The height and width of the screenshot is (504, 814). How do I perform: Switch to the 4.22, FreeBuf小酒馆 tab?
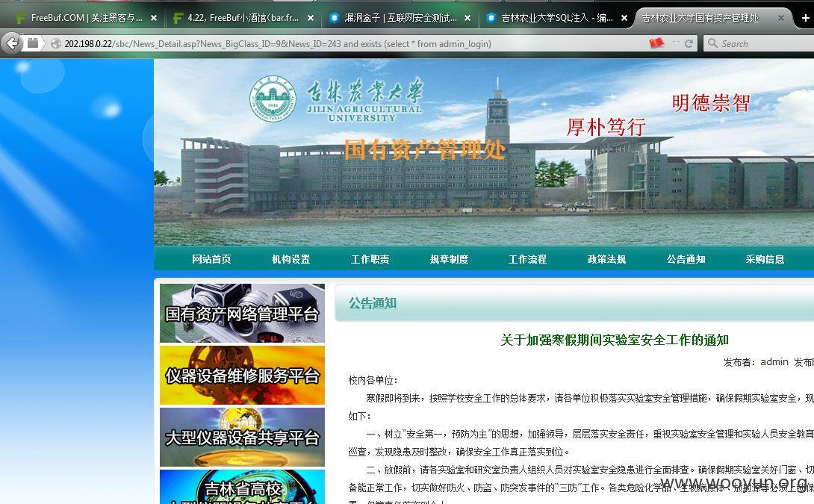(x=243, y=18)
